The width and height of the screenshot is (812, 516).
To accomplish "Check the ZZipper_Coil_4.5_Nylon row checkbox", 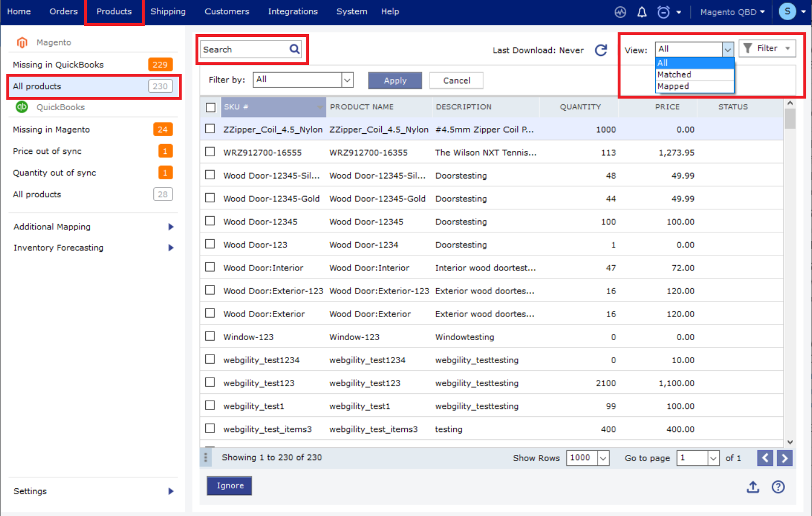I will click(x=210, y=129).
